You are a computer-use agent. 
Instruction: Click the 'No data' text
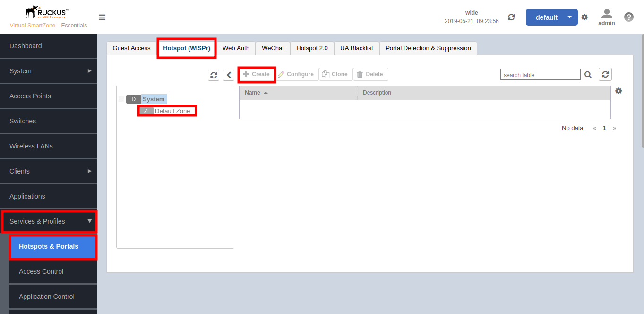click(x=572, y=128)
